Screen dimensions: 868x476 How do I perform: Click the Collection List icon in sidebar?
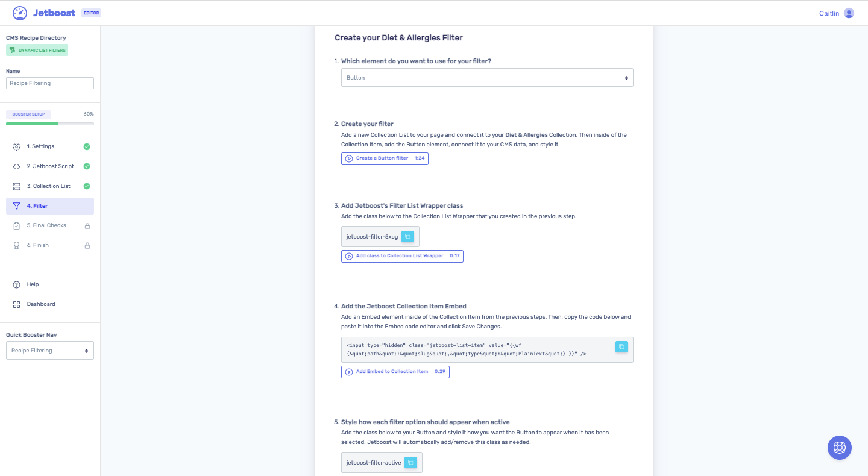[x=16, y=186]
